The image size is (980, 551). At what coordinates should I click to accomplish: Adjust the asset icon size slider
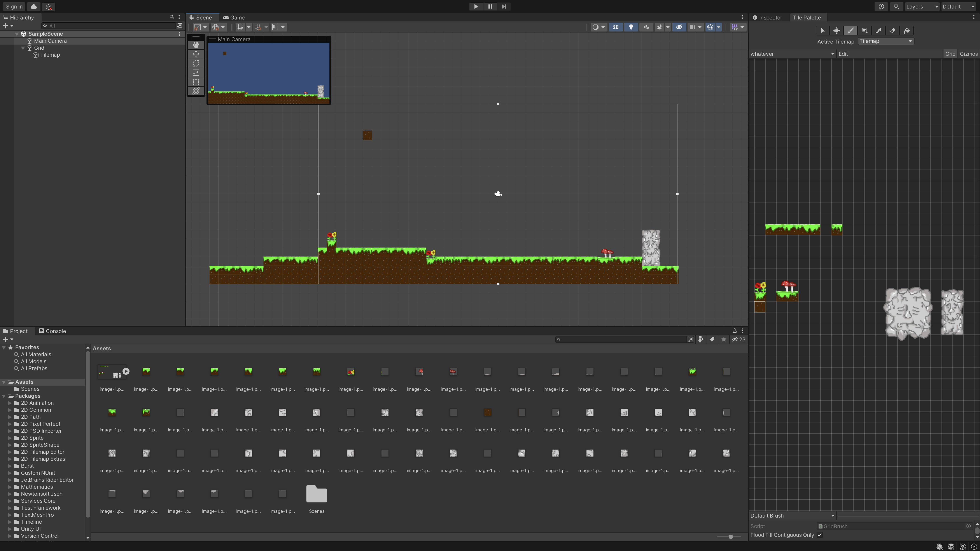[x=730, y=537]
